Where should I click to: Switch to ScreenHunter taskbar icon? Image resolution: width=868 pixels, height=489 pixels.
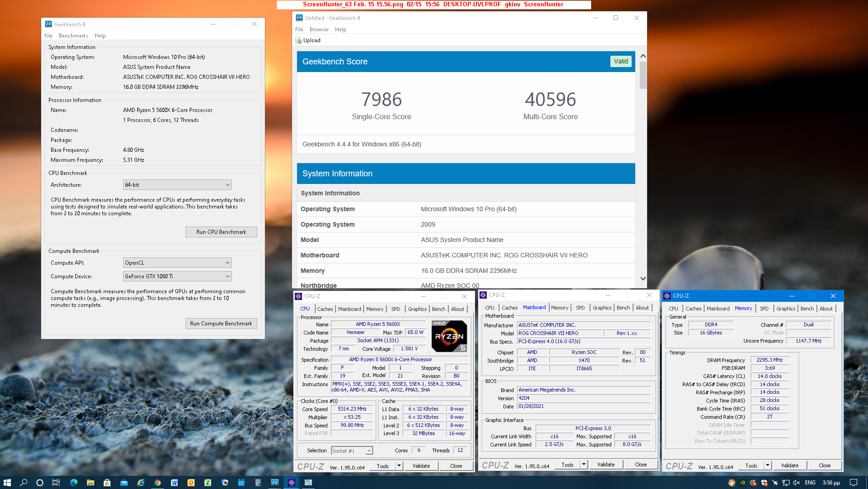(308, 483)
